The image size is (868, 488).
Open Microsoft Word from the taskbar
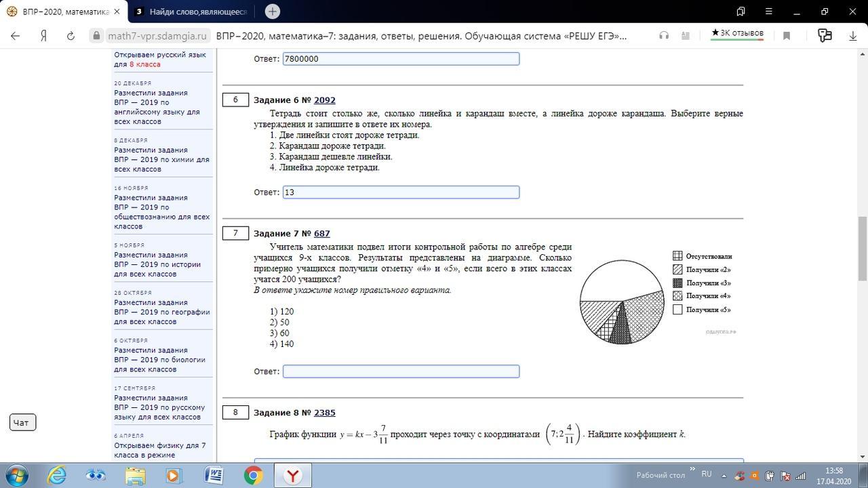tap(214, 476)
